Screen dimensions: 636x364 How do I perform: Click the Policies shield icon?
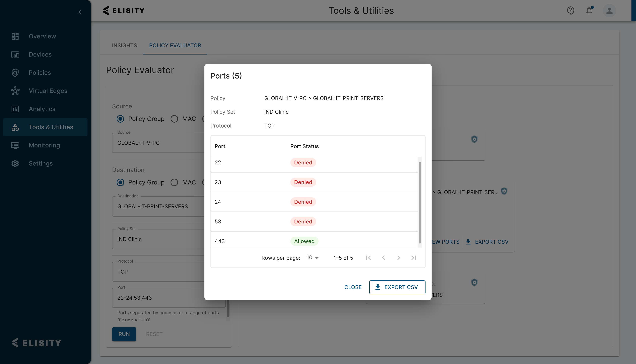pyautogui.click(x=15, y=72)
